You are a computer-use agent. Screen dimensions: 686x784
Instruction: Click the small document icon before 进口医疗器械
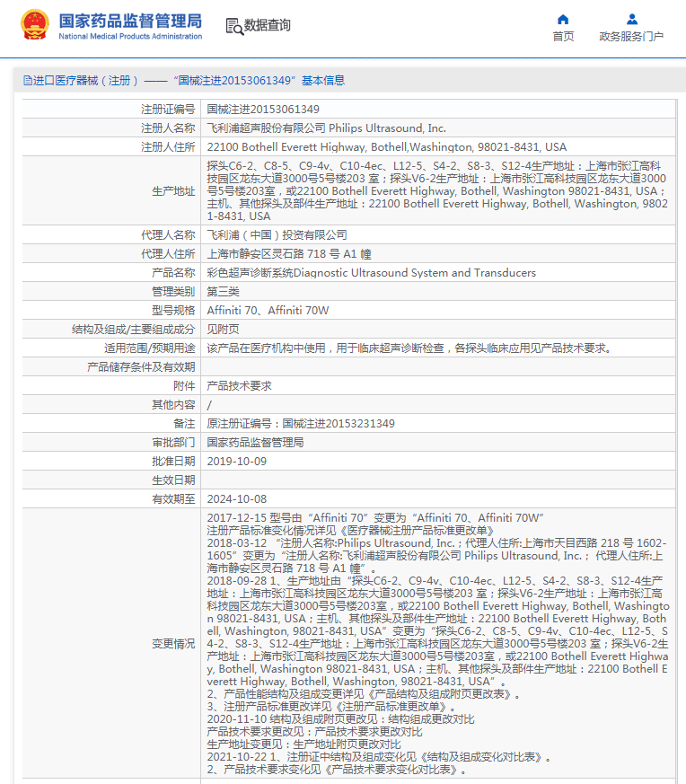coord(27,81)
